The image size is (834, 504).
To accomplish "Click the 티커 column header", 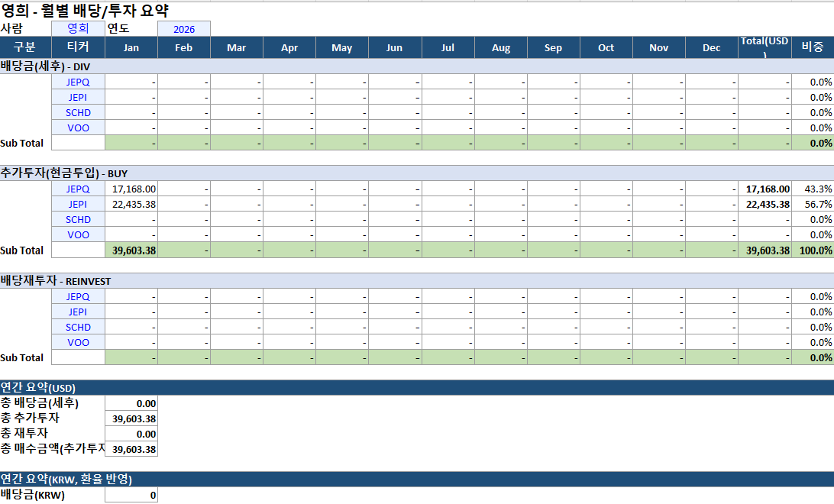I will tap(78, 47).
